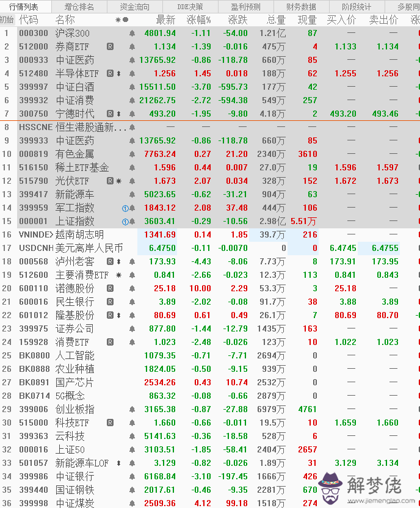Click 上证指数 volume 5.51万
This screenshot has height=508, width=420.
[x=303, y=221]
